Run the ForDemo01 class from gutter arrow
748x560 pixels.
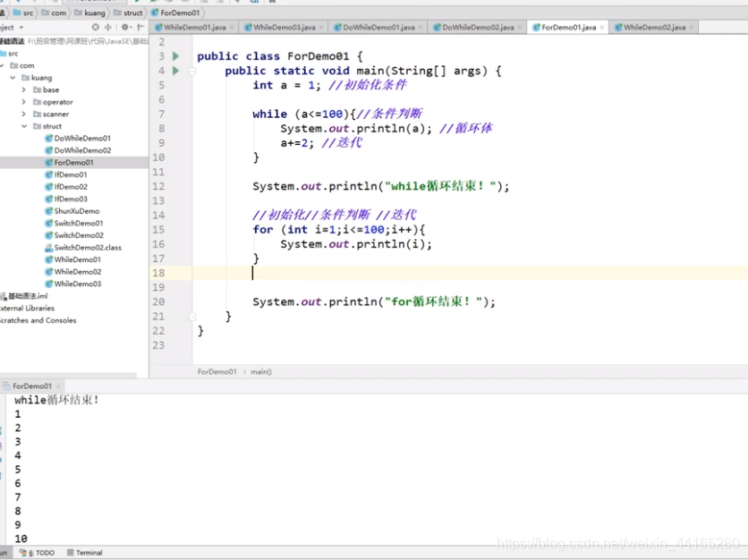click(x=175, y=56)
